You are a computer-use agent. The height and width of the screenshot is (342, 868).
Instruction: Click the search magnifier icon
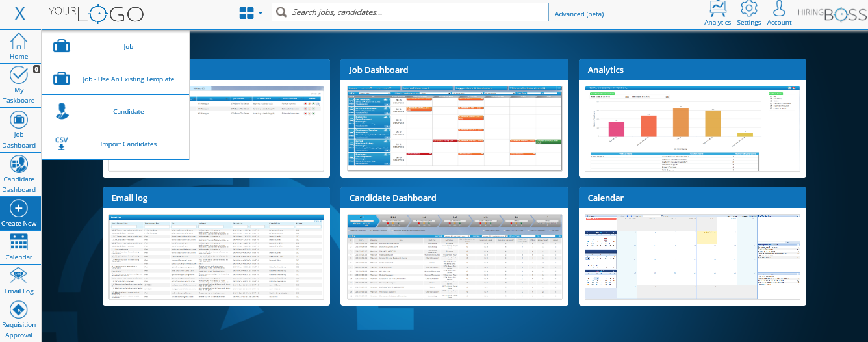coord(281,12)
